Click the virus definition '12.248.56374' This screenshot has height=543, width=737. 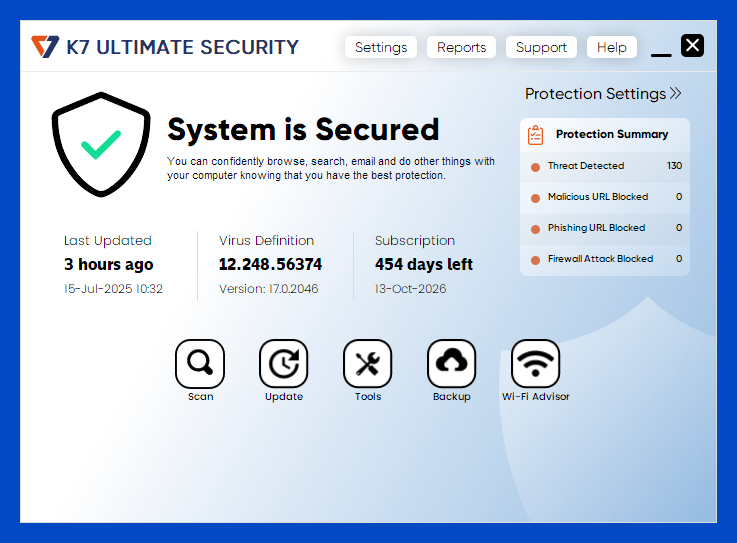[270, 264]
